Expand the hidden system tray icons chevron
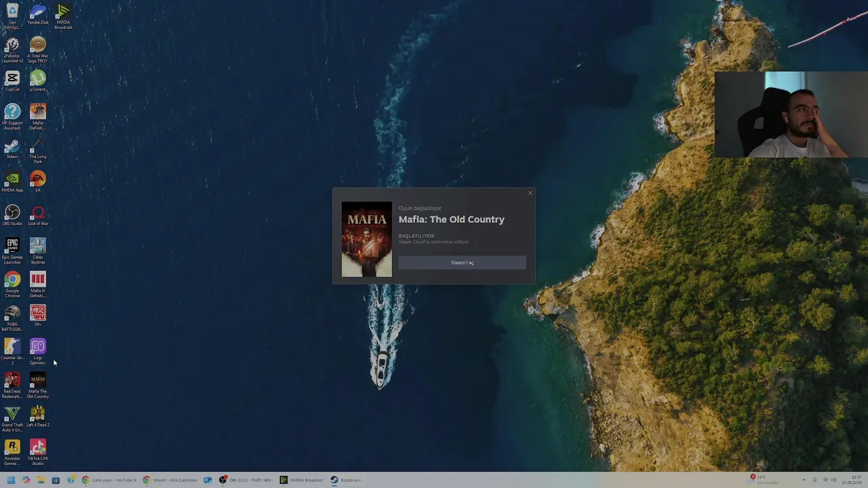 coord(804,480)
